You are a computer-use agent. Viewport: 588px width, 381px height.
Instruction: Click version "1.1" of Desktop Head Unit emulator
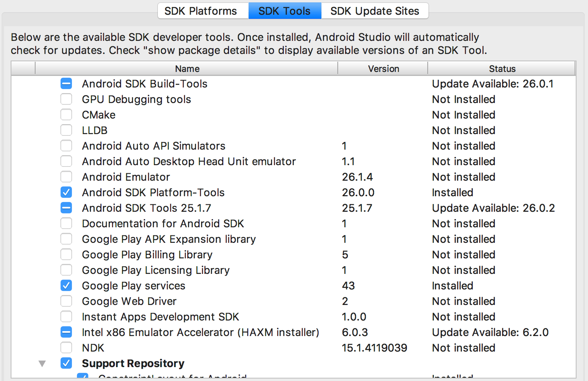348,161
